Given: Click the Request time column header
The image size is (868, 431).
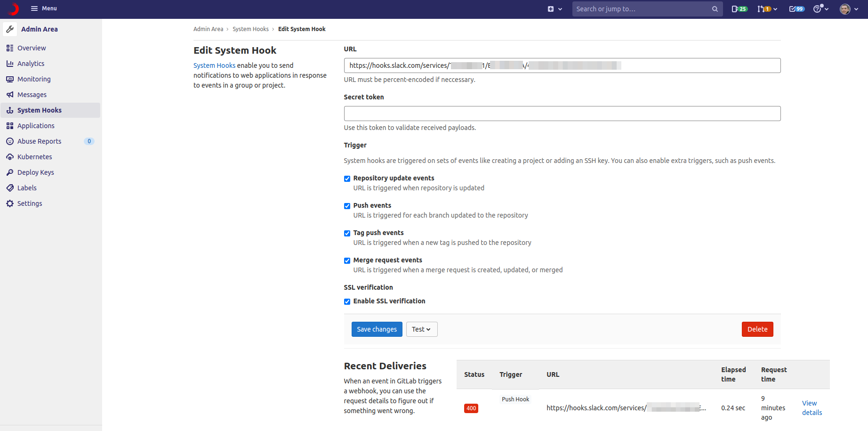Looking at the screenshot, I should (774, 374).
